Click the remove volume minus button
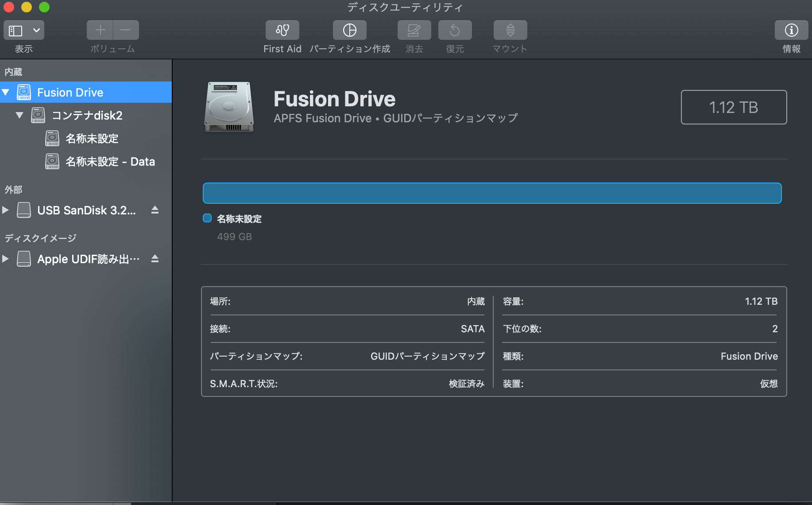Viewport: 812px width, 505px height. click(x=126, y=30)
